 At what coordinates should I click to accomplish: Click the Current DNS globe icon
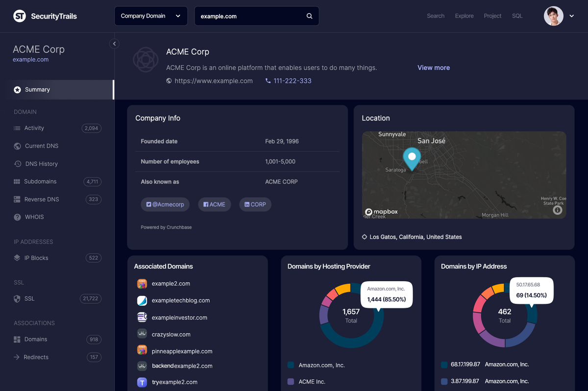pyautogui.click(x=17, y=146)
